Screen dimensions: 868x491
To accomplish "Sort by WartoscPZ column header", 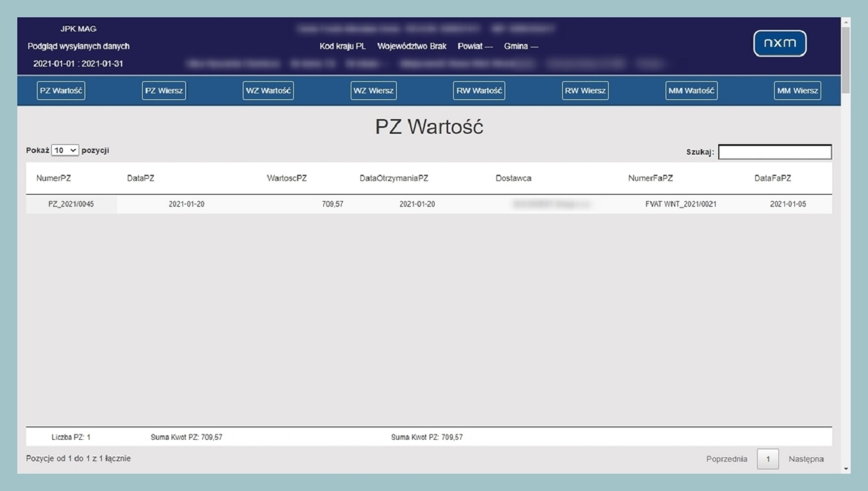I will [287, 179].
